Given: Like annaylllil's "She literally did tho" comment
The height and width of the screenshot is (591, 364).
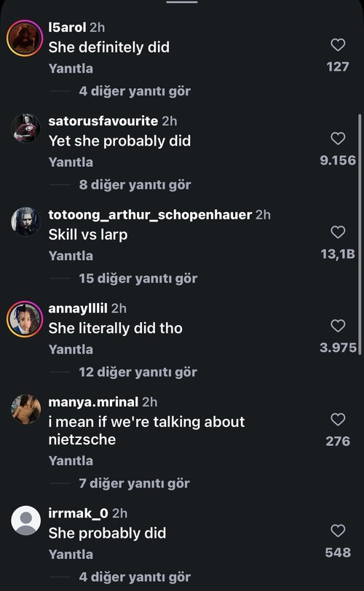Looking at the screenshot, I should click(x=338, y=326).
